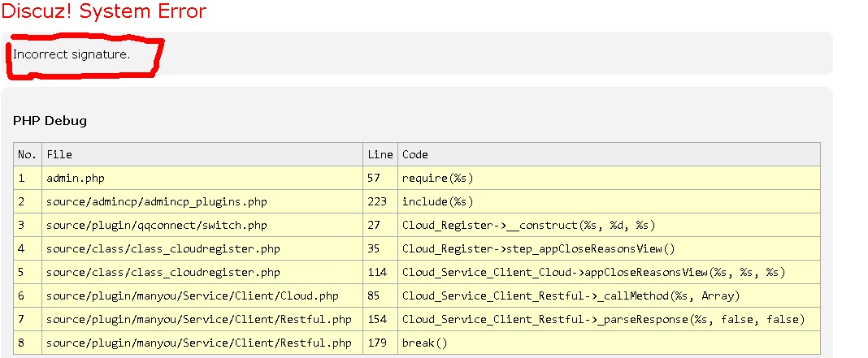Image resolution: width=868 pixels, height=358 pixels.
Task: Click the 'No.' column header
Action: [x=28, y=154]
